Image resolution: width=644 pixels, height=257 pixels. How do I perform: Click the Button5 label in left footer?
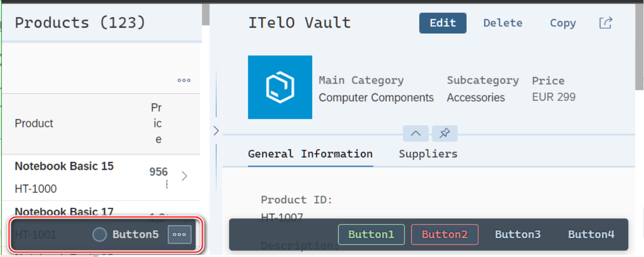135,234
